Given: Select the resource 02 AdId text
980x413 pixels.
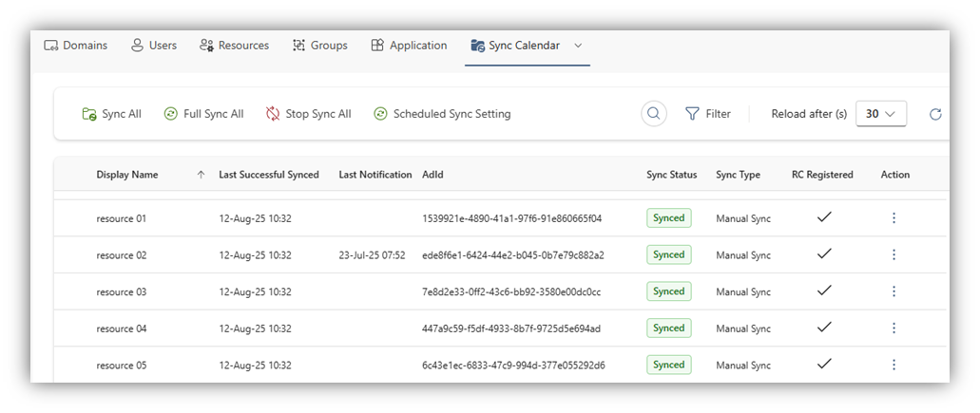Looking at the screenshot, I should [513, 255].
